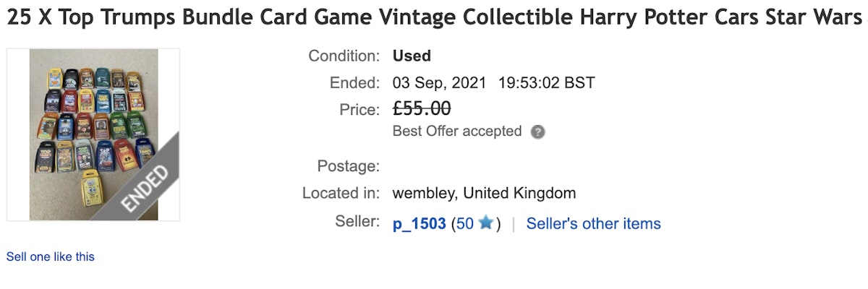868x289 pixels.
Task: Click the blue feedback star icon
Action: (485, 223)
